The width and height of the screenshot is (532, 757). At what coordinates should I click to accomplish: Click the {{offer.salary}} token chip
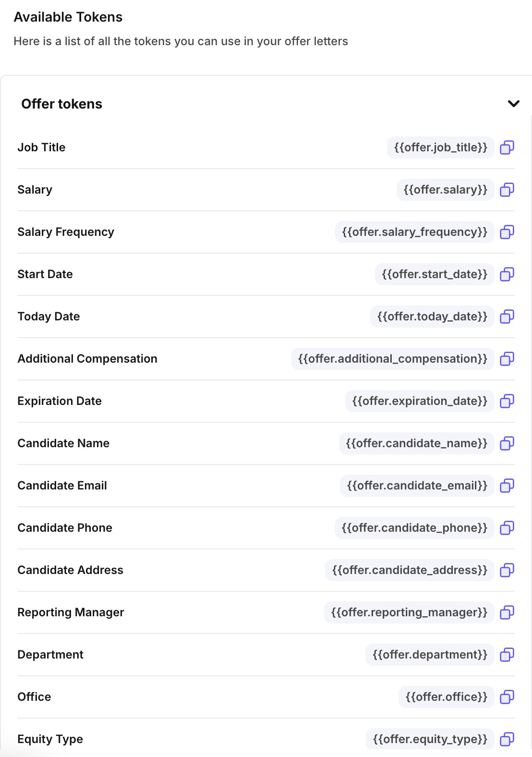pyautogui.click(x=445, y=190)
